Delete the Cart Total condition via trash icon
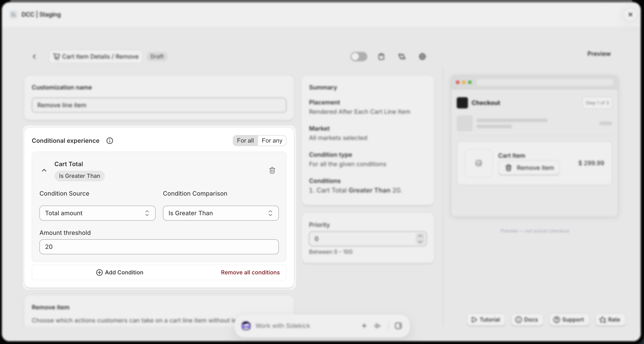644x344 pixels. 272,170
